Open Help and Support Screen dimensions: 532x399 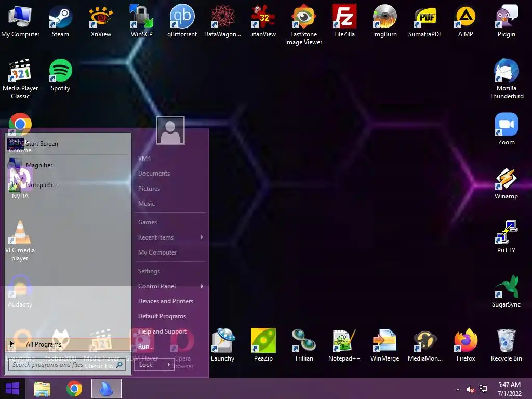(162, 331)
